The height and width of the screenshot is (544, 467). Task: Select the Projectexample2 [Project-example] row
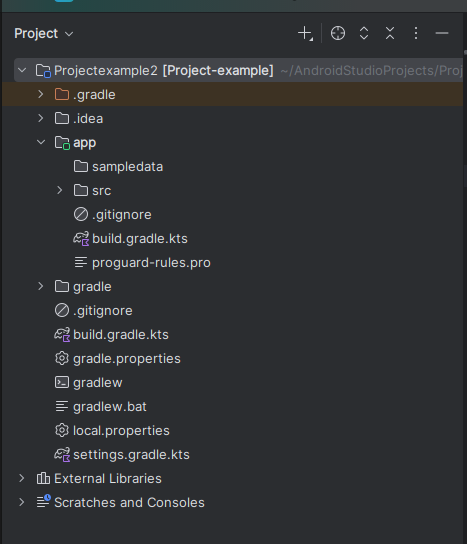point(238,70)
